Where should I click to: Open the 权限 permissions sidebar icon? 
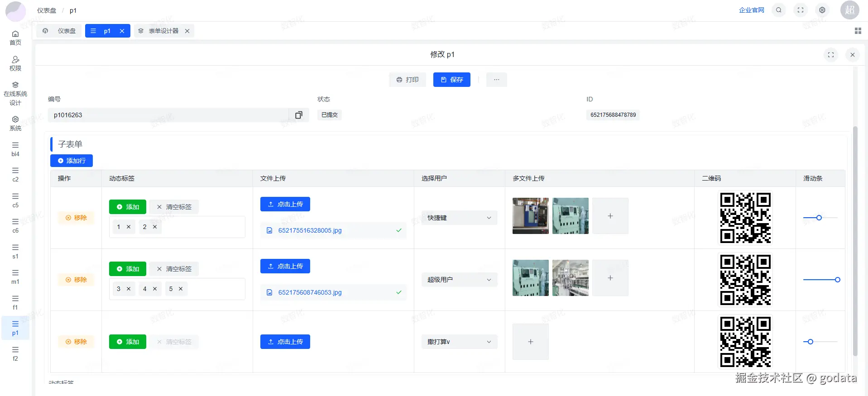point(15,64)
